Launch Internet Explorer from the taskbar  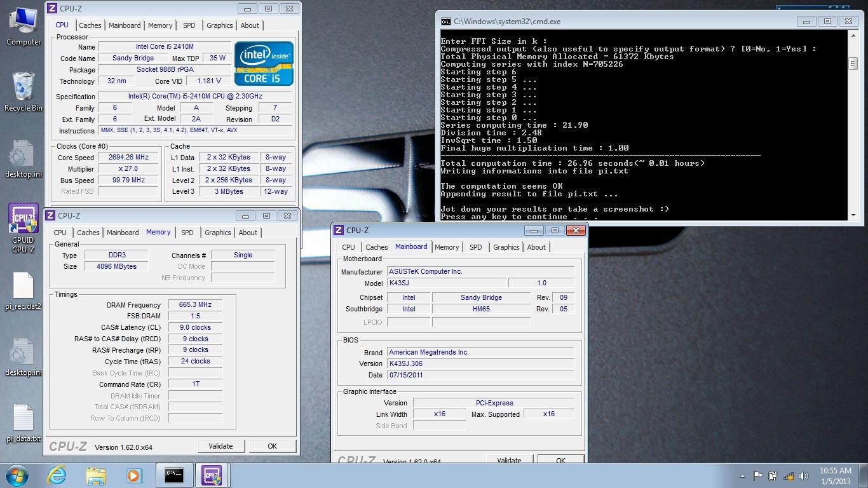[57, 475]
